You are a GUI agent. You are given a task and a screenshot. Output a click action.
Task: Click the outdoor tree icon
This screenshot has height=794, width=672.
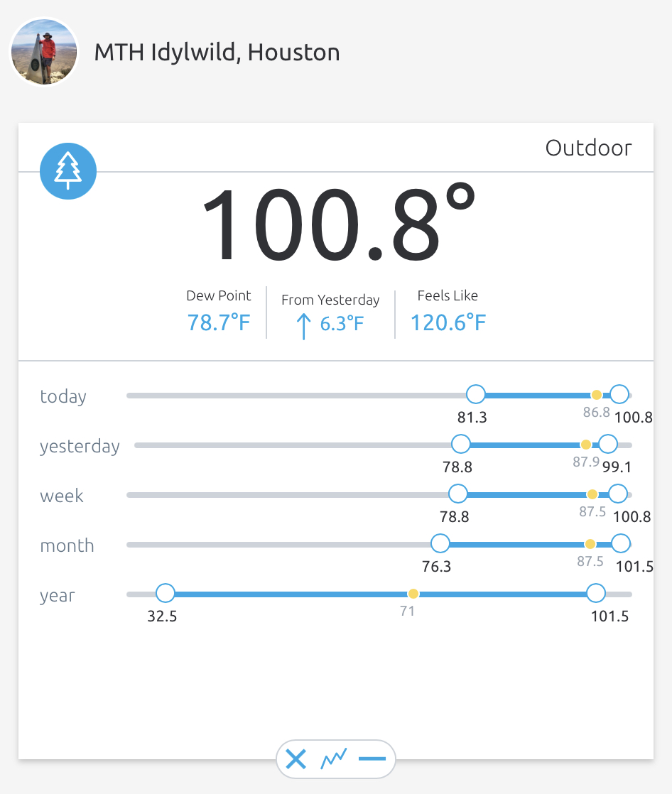click(68, 171)
